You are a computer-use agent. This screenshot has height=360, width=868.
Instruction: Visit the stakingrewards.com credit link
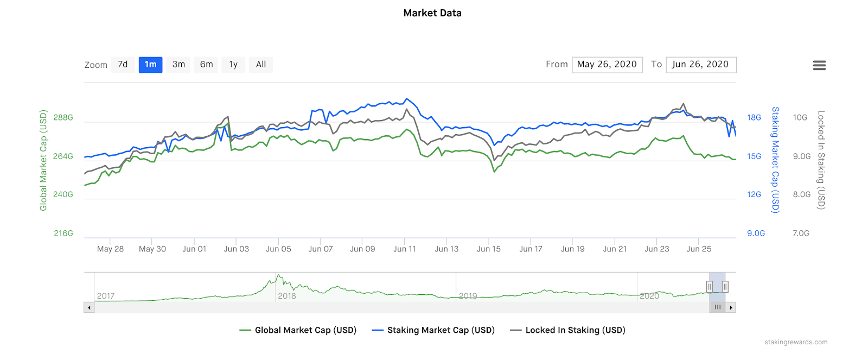point(796,342)
